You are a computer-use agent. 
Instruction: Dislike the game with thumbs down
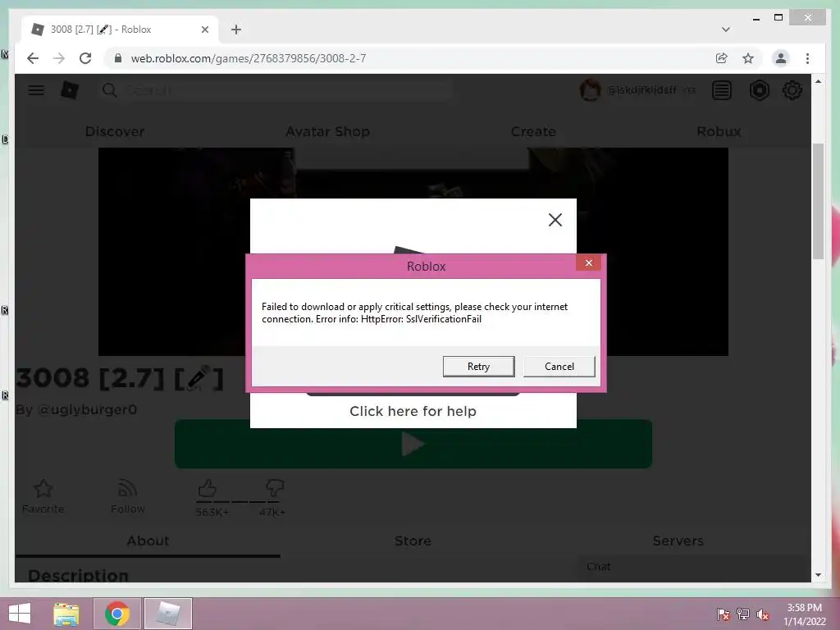click(274, 487)
